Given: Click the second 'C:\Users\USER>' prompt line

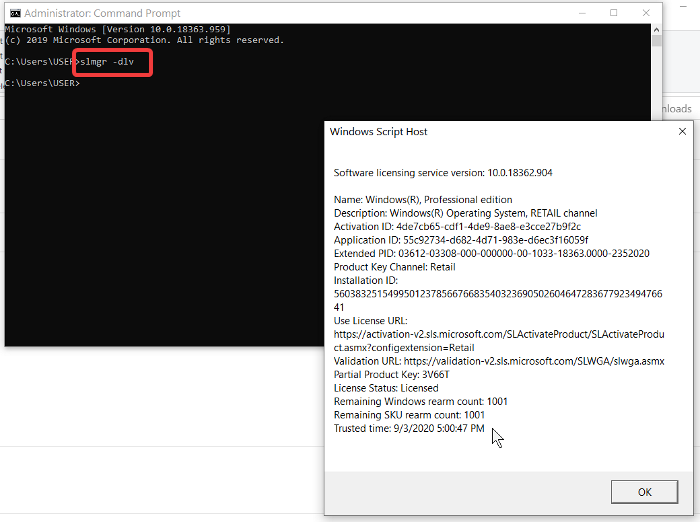Looking at the screenshot, I should click(x=42, y=83).
